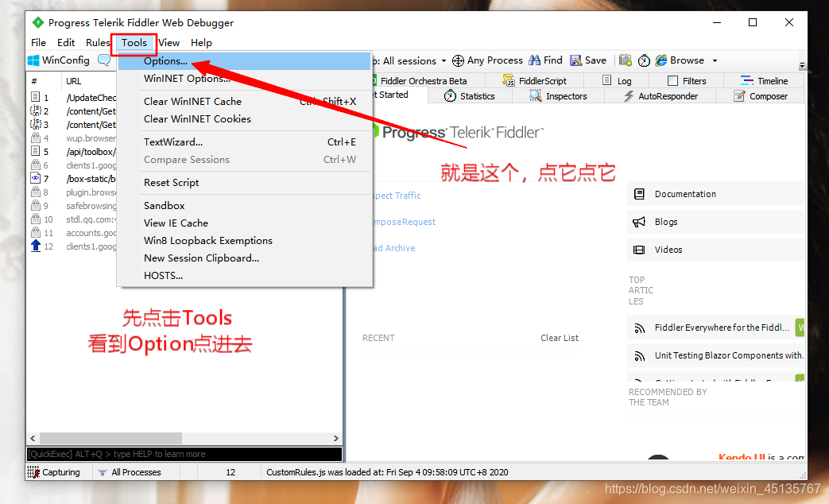Open Unit Testing Blazor Components article
The image size is (829, 504).
(x=729, y=355)
